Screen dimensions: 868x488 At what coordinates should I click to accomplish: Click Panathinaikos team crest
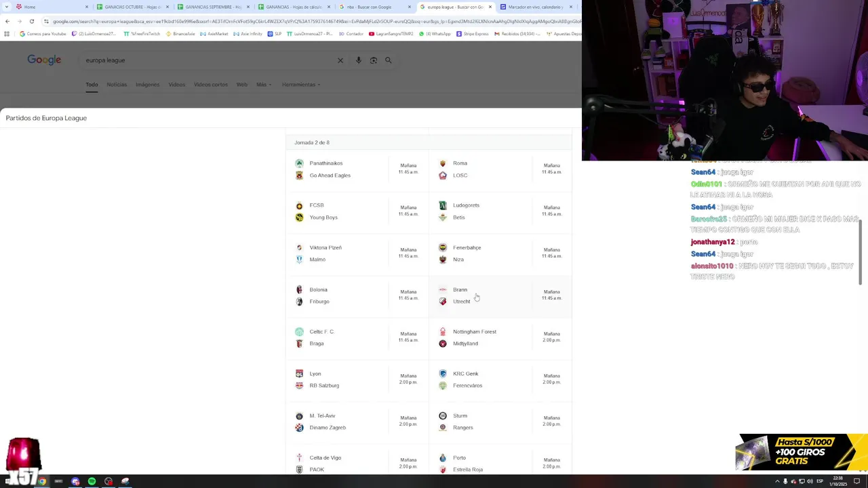(299, 163)
